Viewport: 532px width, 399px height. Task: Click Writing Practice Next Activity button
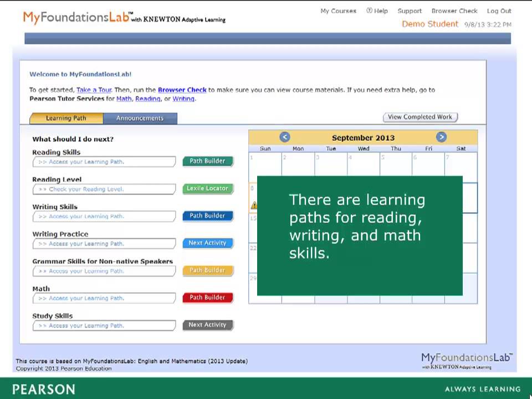click(208, 243)
